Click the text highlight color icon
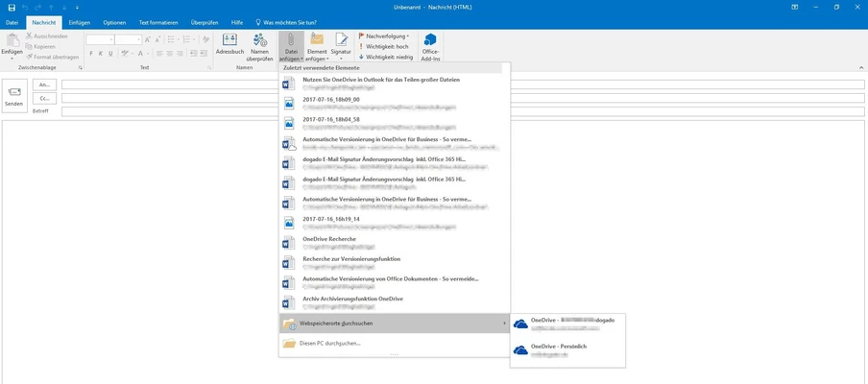The width and height of the screenshot is (868, 384). click(126, 54)
